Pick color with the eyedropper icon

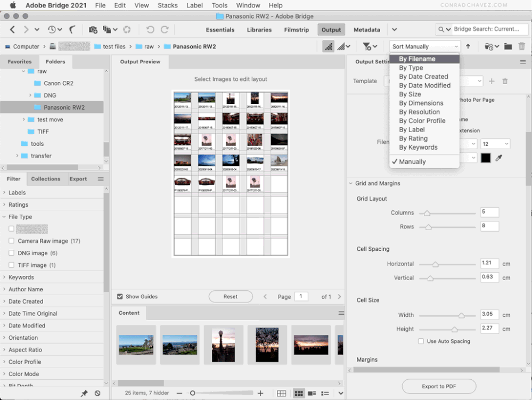tap(500, 158)
